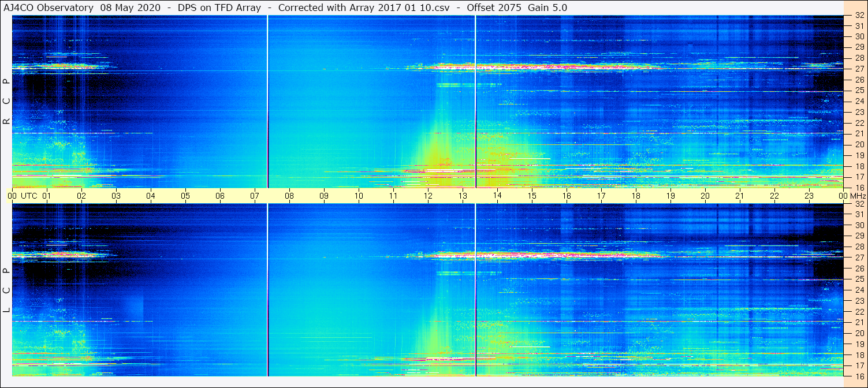Pick the 06 hour mark on the UTC axis
The height and width of the screenshot is (388, 868).
tap(220, 196)
